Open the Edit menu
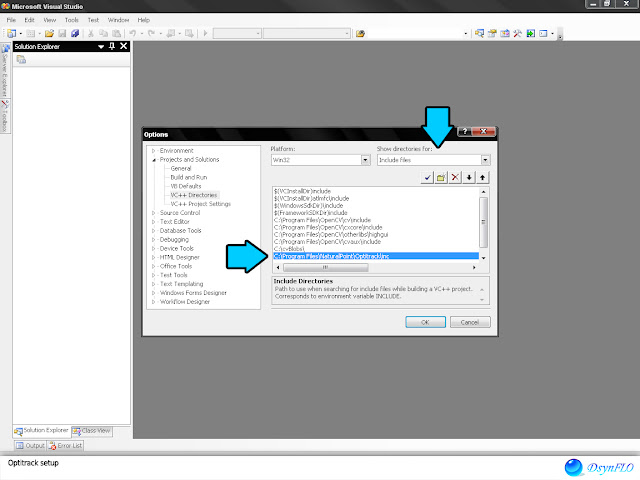Viewport: 640px width, 480px height. [x=29, y=20]
